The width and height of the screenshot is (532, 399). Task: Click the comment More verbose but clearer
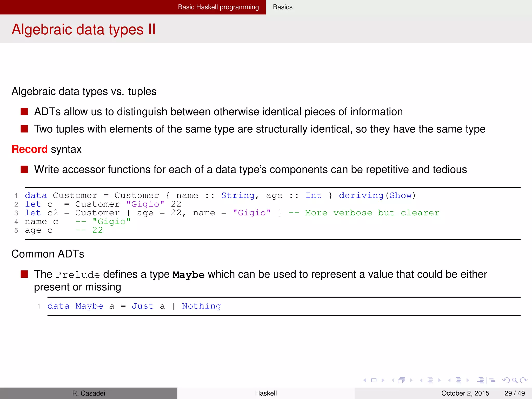(372, 213)
